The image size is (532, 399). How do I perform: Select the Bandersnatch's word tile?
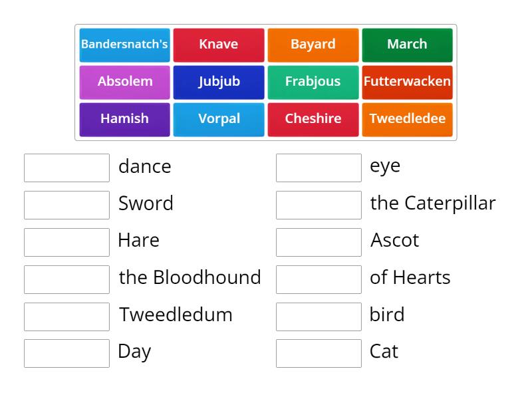coord(124,45)
